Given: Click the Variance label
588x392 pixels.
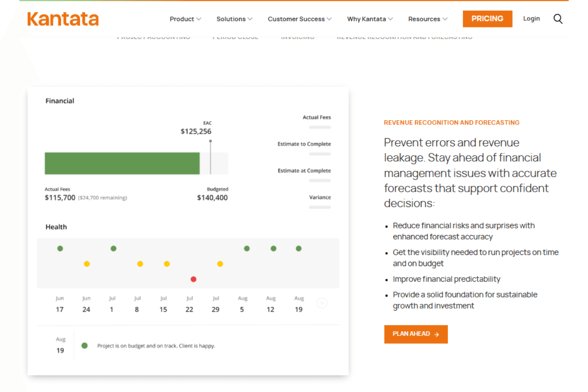Looking at the screenshot, I should pos(320,197).
